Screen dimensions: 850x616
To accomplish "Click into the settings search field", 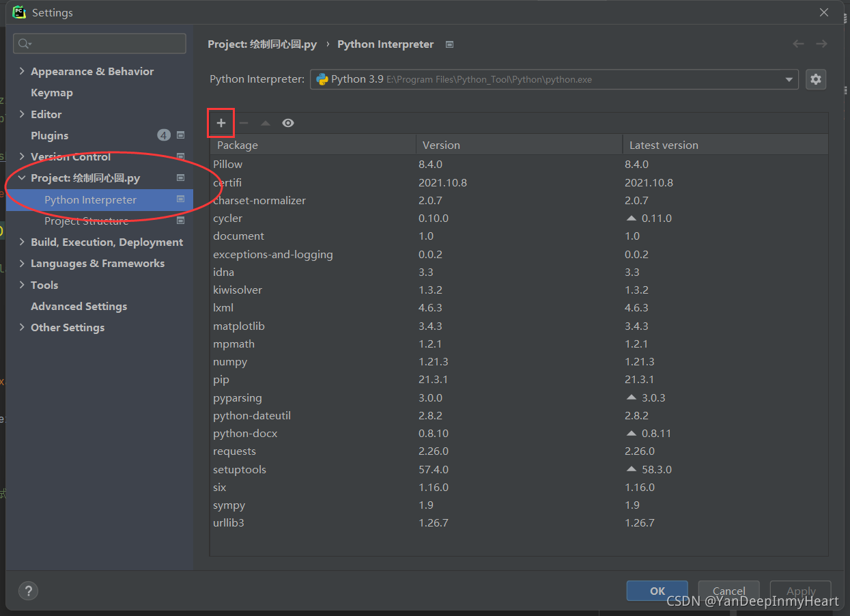I will [100, 44].
